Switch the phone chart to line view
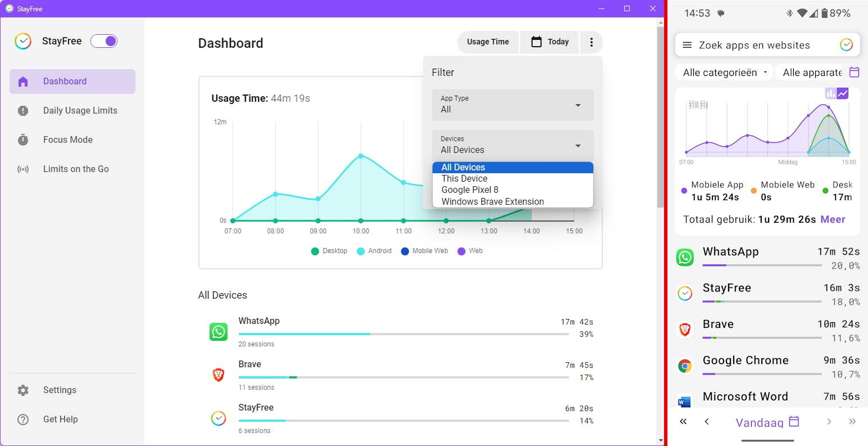 843,93
